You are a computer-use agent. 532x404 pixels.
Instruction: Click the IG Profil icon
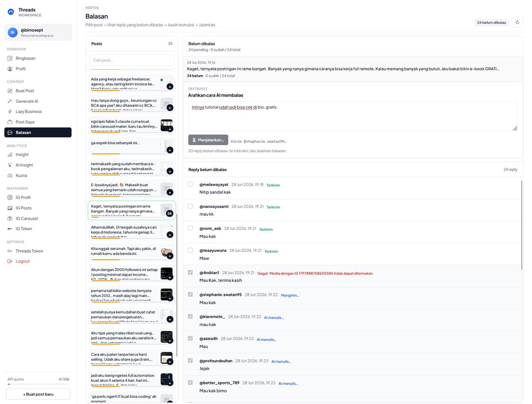(10, 198)
